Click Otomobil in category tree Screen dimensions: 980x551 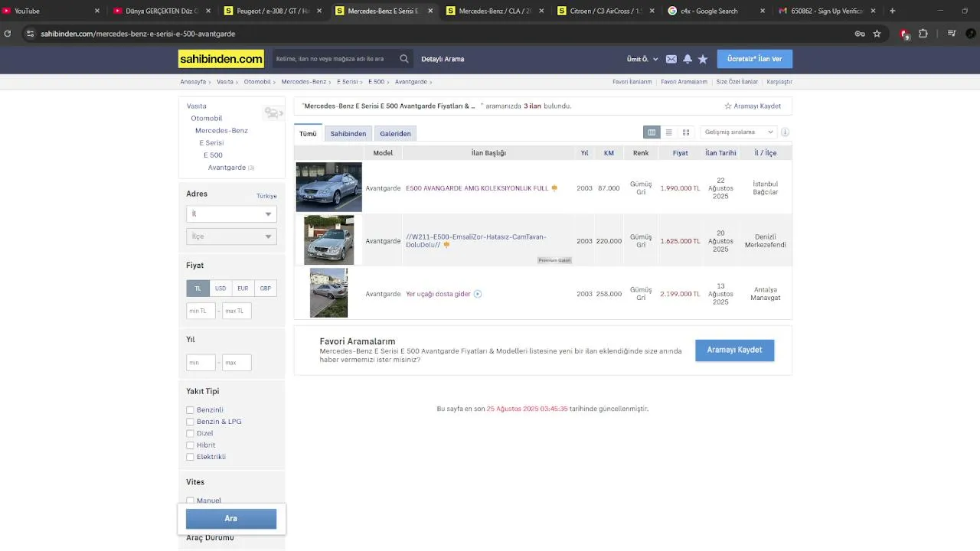click(207, 119)
